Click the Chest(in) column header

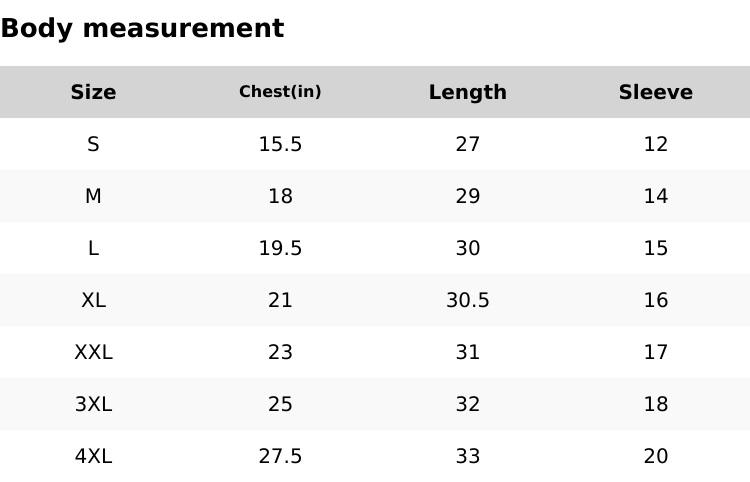pos(280,92)
